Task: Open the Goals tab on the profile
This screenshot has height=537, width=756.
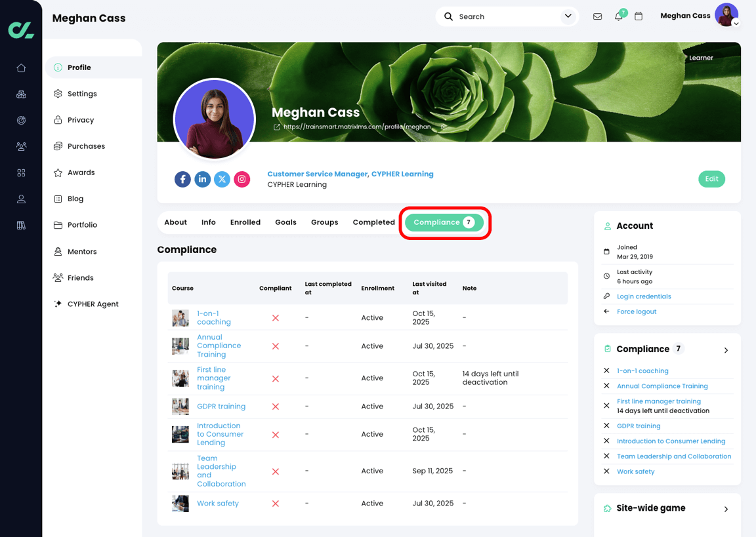Action: [x=285, y=222]
